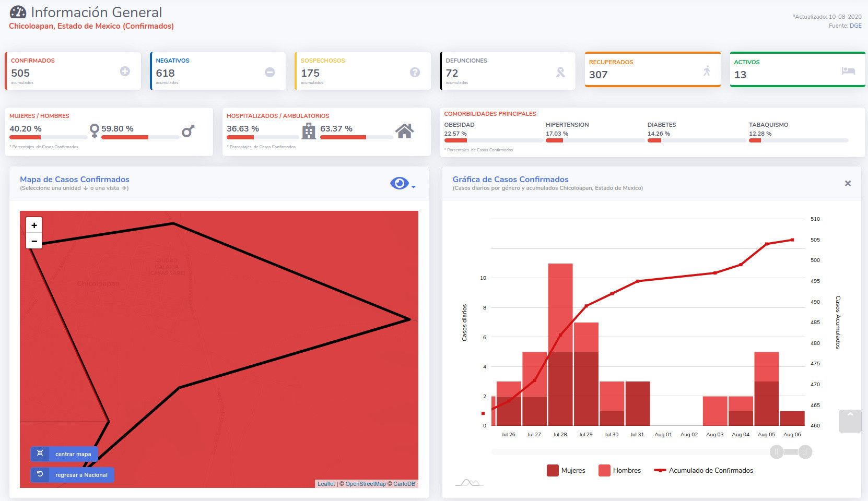Click the right handle of chart range slider
This screenshot has width=868, height=501.
tap(805, 452)
